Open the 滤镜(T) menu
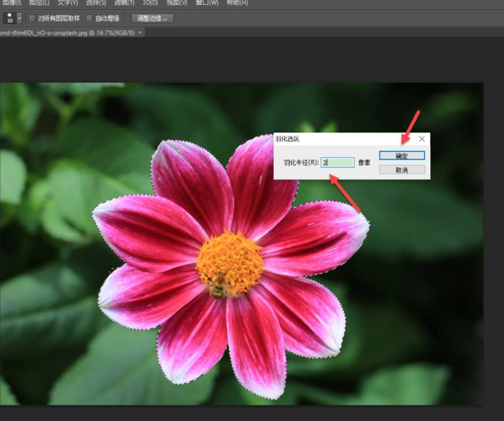 pos(124,3)
